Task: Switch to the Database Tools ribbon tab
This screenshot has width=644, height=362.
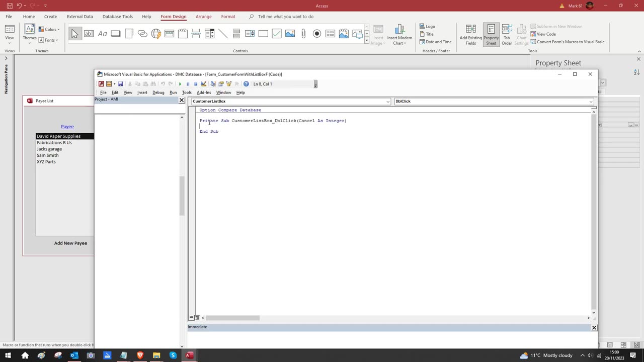Action: (x=118, y=17)
